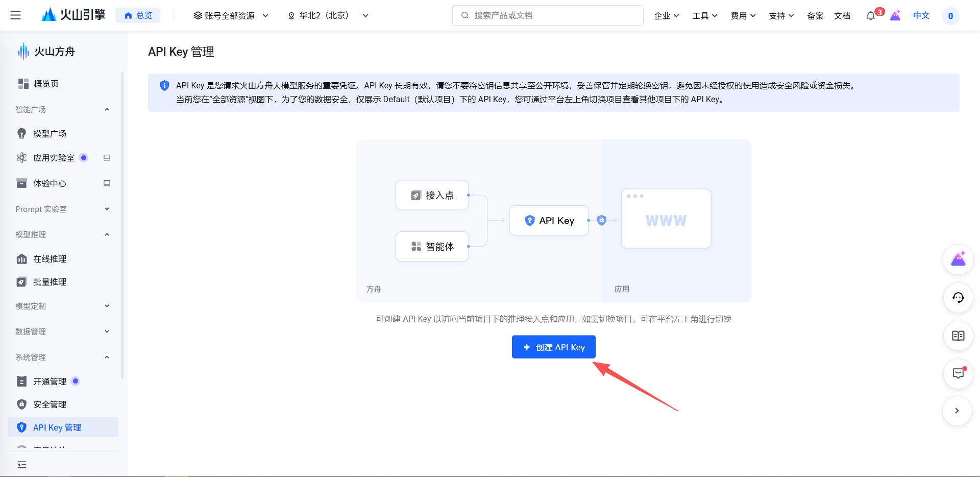
Task: Open the floating customer service headset button
Action: click(x=958, y=298)
